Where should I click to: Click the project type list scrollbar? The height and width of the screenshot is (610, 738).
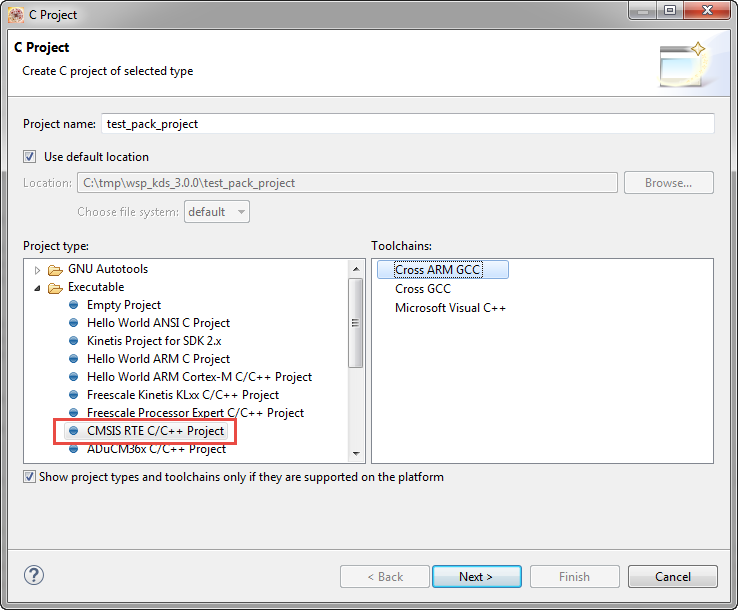click(x=355, y=322)
